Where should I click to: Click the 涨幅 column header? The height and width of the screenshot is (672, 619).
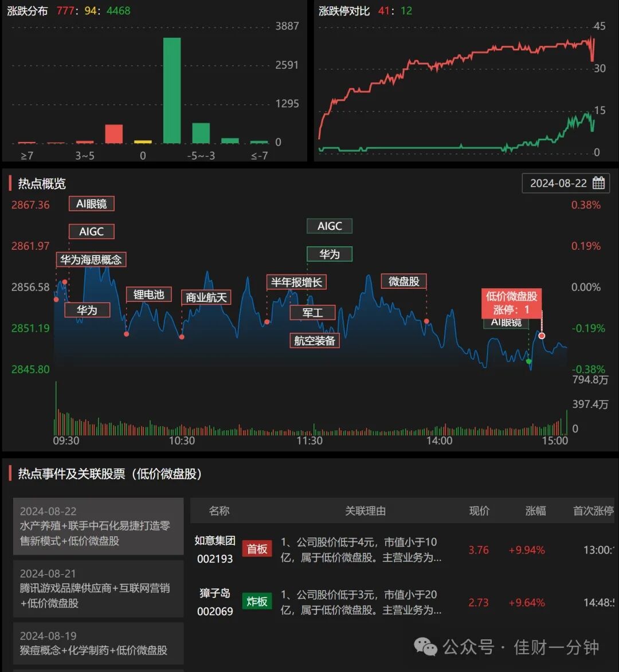[535, 510]
